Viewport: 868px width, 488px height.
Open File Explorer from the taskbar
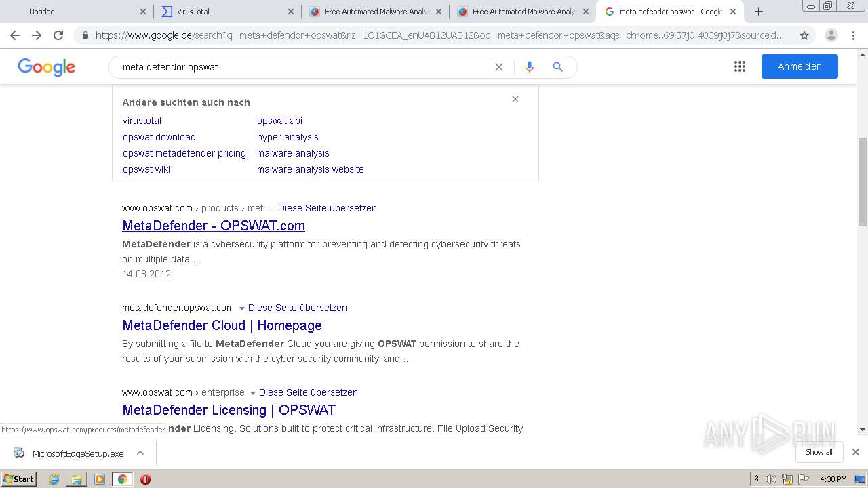[77, 479]
